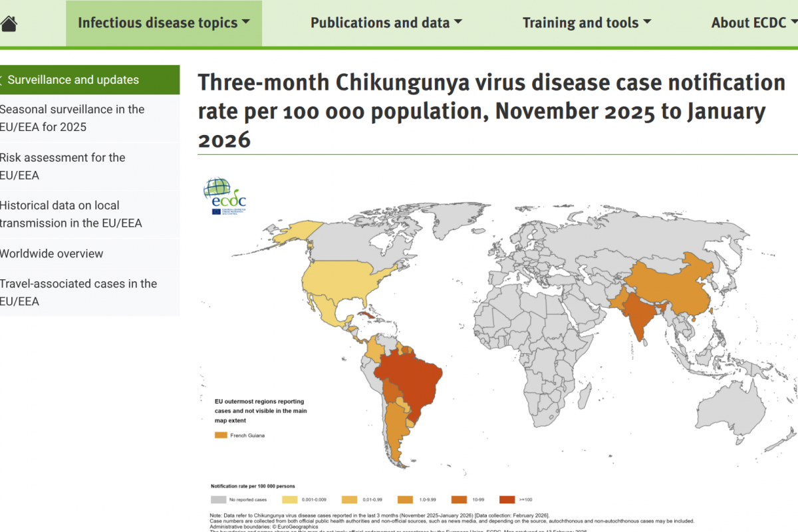
Task: Go to Historical data on local transmission
Action: click(x=70, y=214)
